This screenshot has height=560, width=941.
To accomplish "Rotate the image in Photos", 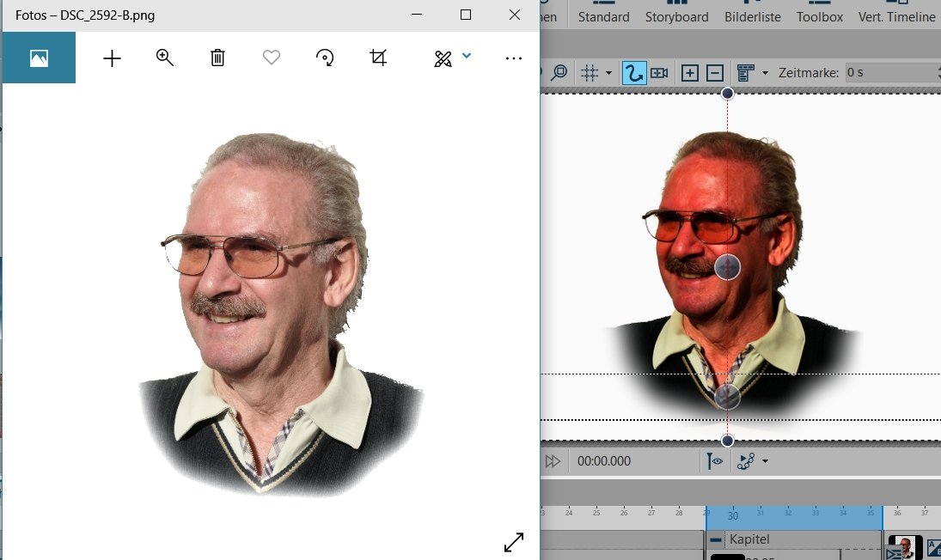I will (325, 58).
